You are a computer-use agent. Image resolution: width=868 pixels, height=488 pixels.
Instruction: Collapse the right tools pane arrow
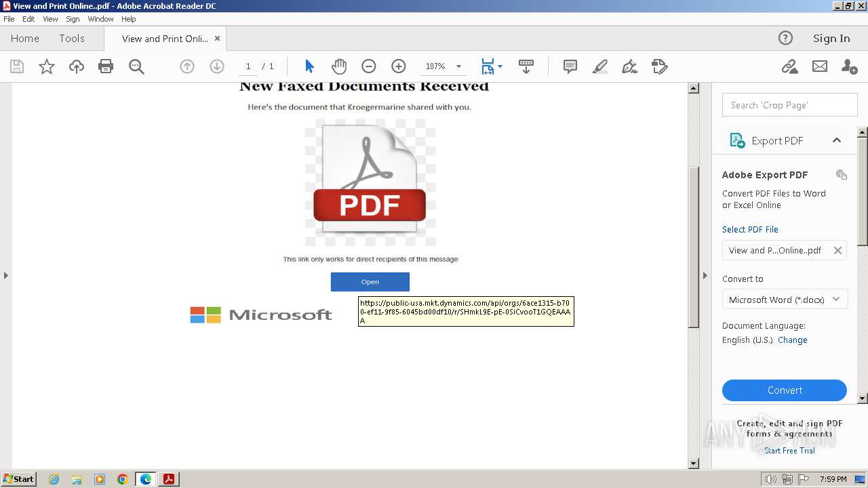pyautogui.click(x=705, y=275)
